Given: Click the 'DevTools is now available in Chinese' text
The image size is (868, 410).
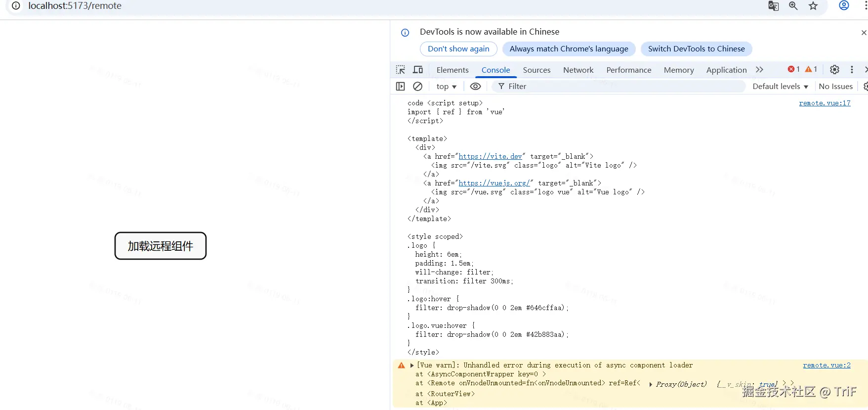Looking at the screenshot, I should point(490,32).
